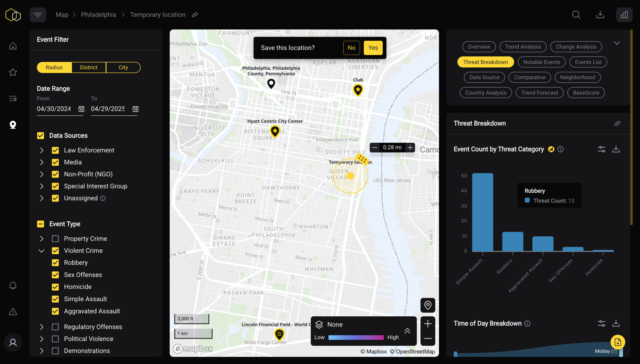Click the locate-me pin button on map

(x=427, y=305)
